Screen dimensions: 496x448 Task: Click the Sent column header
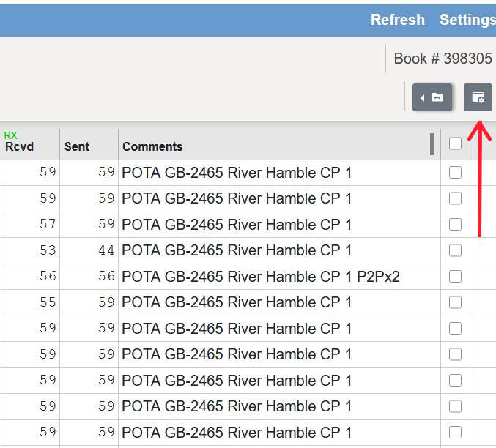tap(77, 146)
